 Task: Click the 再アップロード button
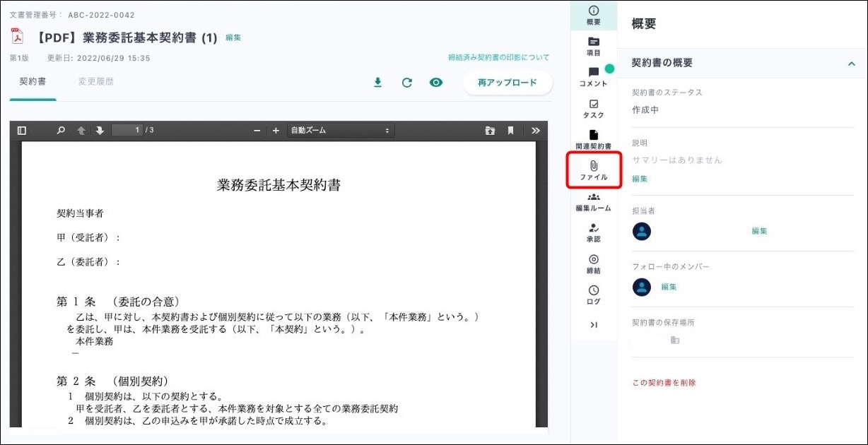507,83
